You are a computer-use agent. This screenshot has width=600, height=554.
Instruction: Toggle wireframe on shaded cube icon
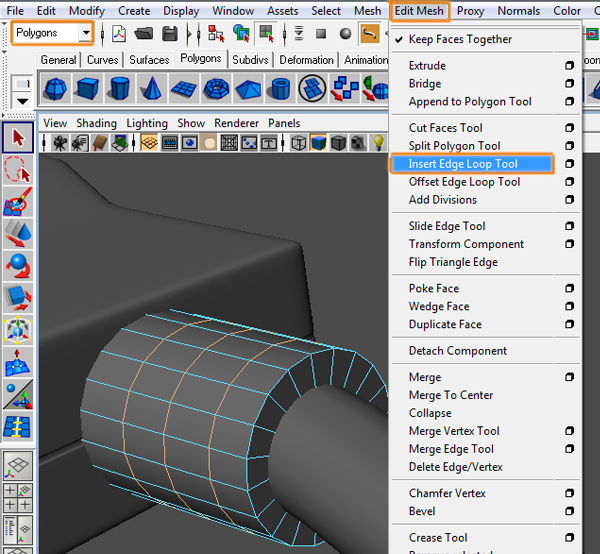(338, 143)
